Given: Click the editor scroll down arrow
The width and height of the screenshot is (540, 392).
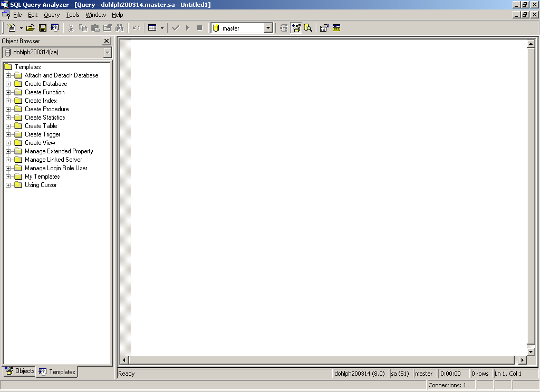Looking at the screenshot, I should click(531, 352).
